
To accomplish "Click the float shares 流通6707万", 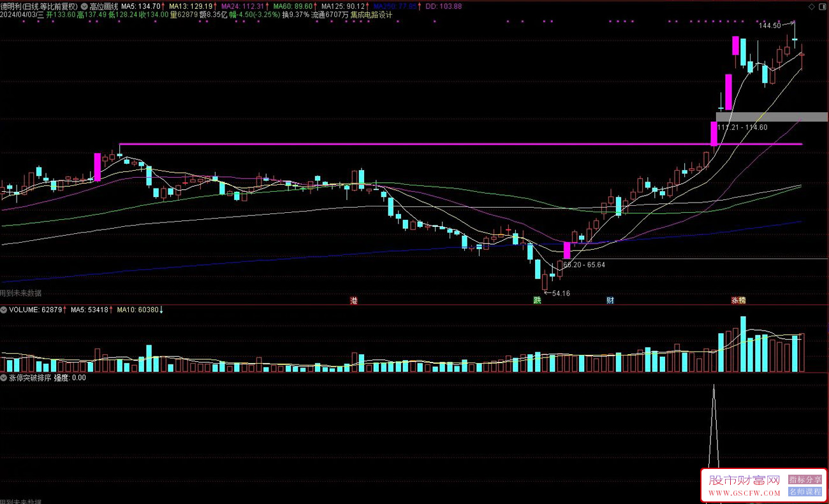I will pos(330,15).
